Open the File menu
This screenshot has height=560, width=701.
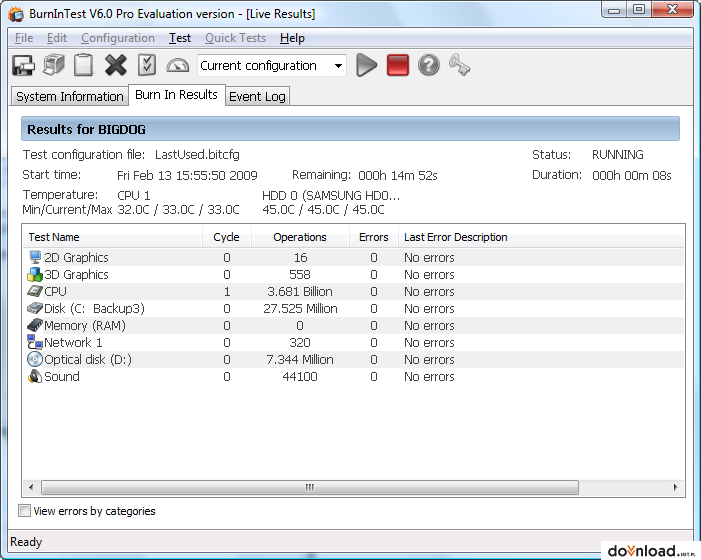tap(24, 38)
